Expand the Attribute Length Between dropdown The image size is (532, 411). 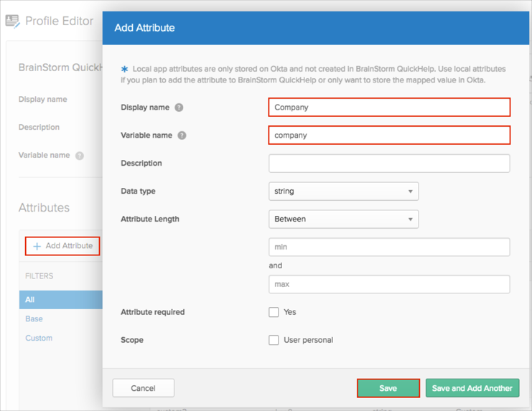pos(343,219)
